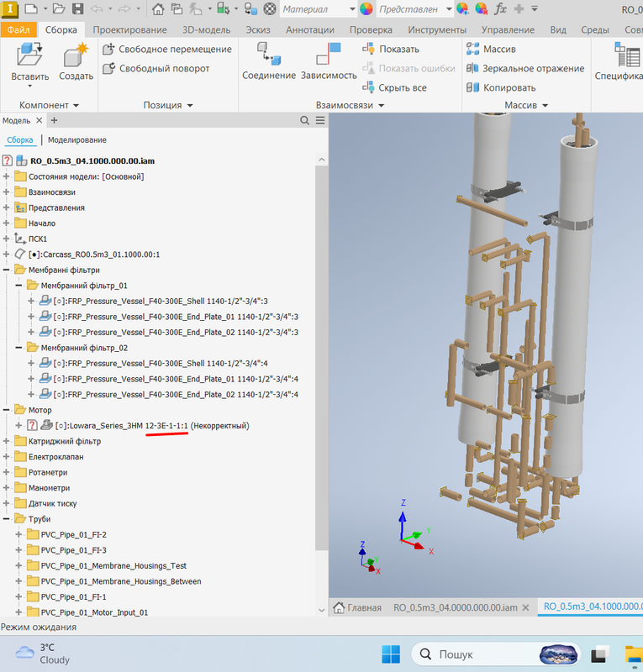Click the color wheel appearance icon
The image size is (643, 672).
(x=366, y=8)
